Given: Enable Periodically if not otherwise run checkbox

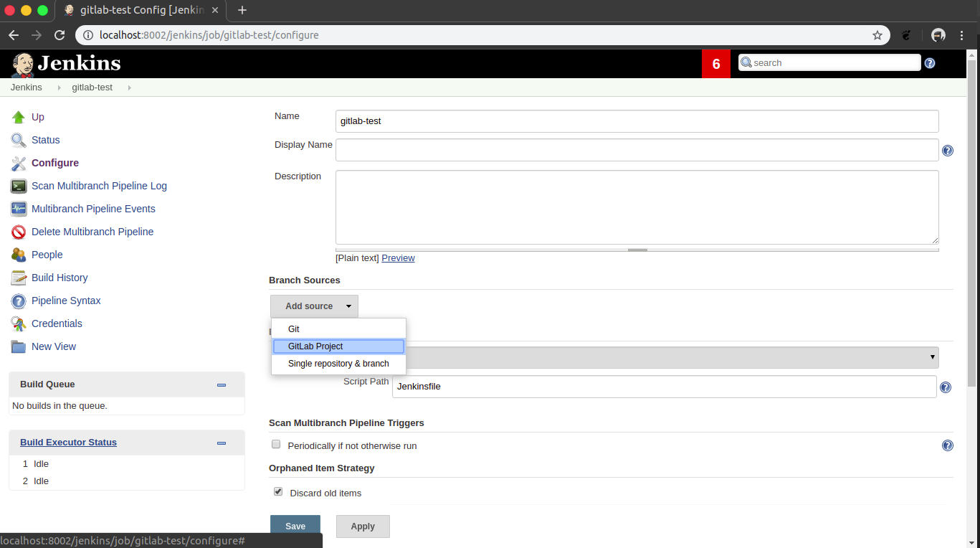Looking at the screenshot, I should (276, 445).
